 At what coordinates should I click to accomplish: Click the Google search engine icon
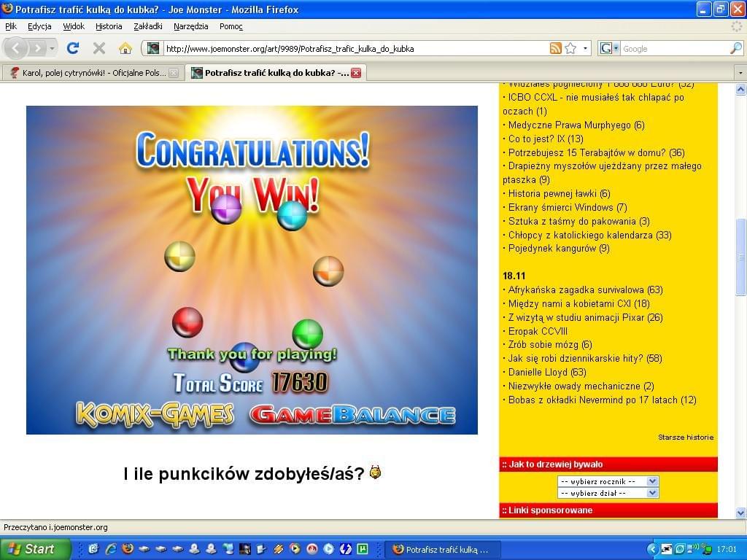[x=606, y=48]
